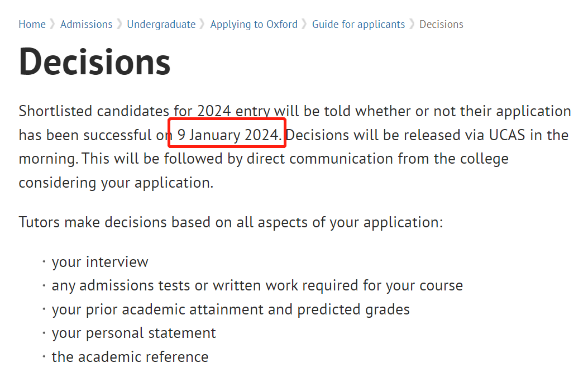Screen dimensions: 588x377
Task: Click the chevron separator after Undergraduate
Action: coord(203,25)
